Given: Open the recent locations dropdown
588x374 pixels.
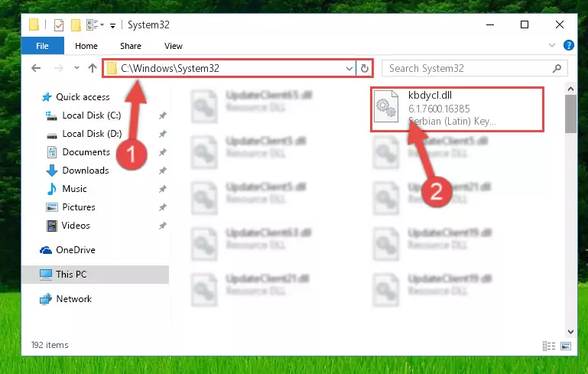Looking at the screenshot, I should (76, 68).
